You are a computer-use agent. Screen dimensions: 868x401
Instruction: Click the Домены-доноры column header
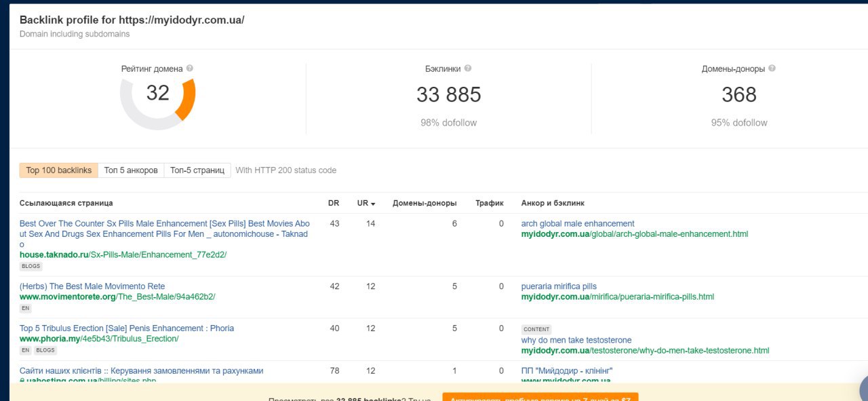coord(425,203)
